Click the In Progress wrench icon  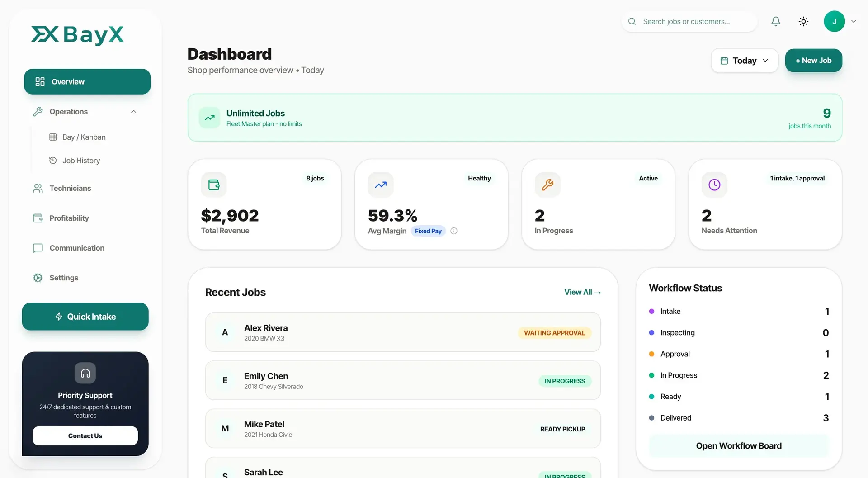coord(547,185)
